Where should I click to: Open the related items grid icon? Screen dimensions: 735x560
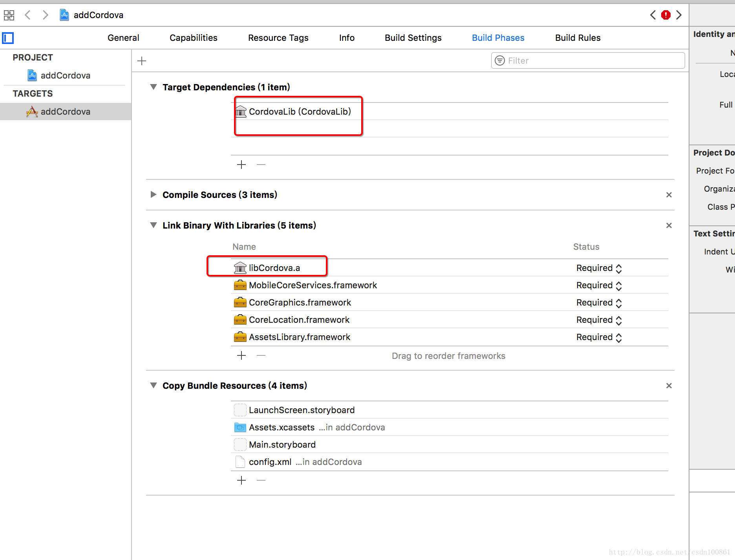(x=9, y=15)
